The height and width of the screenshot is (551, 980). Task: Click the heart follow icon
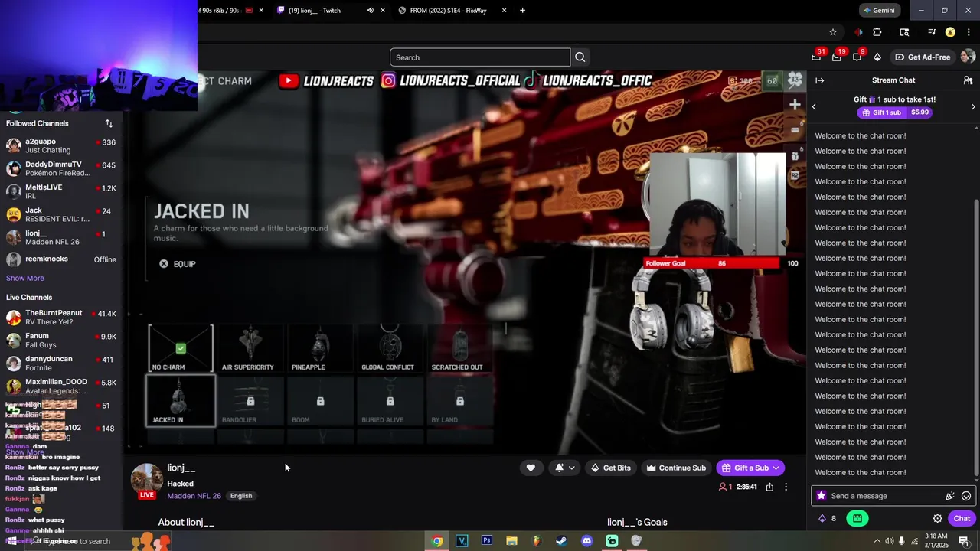(531, 468)
